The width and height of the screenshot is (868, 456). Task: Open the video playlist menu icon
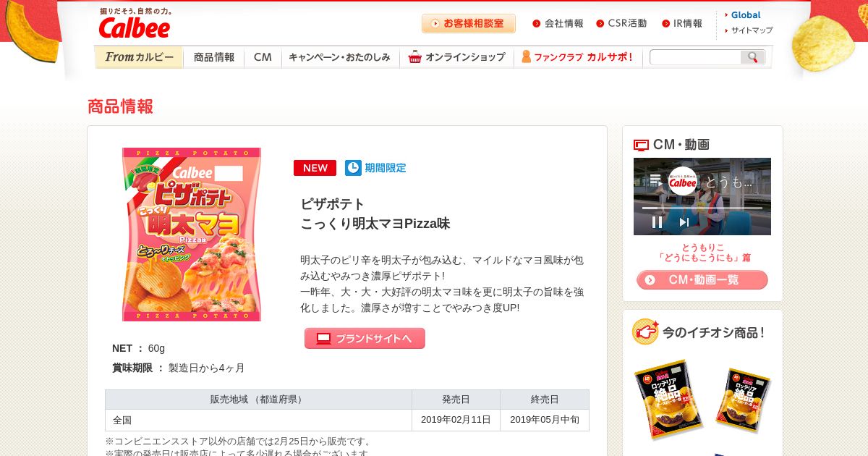655,180
